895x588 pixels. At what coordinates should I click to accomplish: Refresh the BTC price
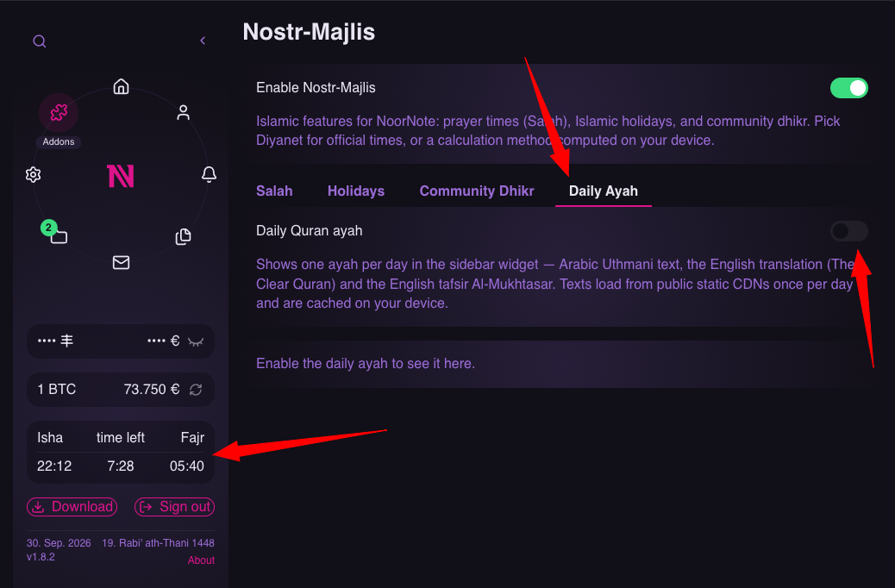(196, 390)
